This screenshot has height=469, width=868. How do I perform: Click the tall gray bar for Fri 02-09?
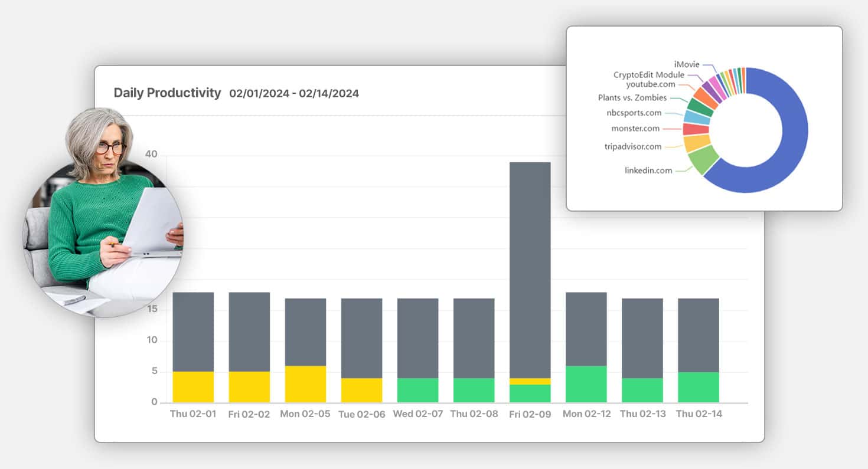[530, 270]
